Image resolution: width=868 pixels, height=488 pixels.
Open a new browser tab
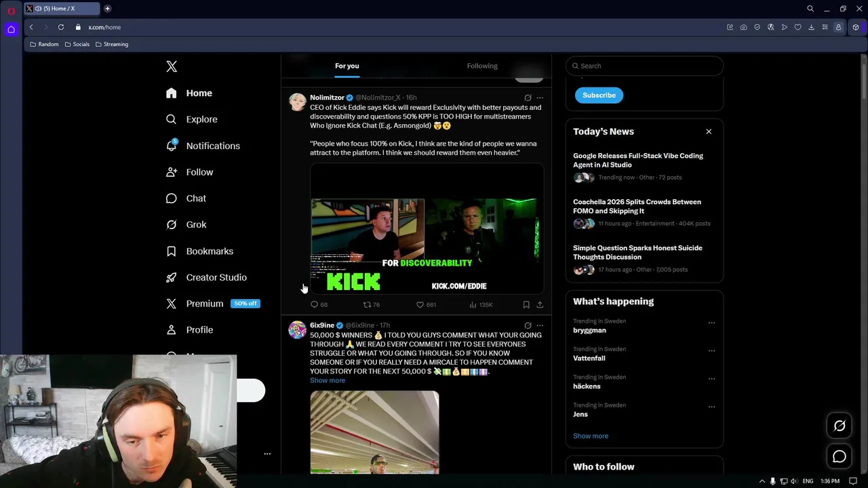pyautogui.click(x=107, y=9)
